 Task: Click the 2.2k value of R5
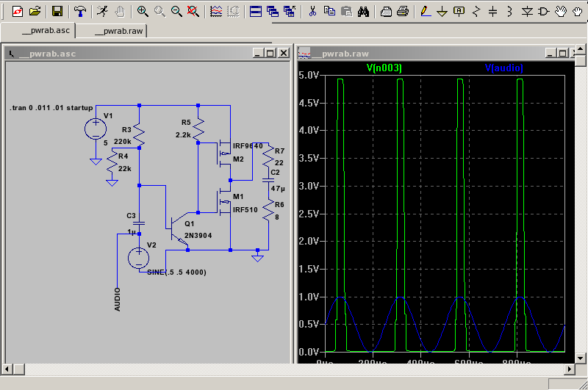[183, 135]
